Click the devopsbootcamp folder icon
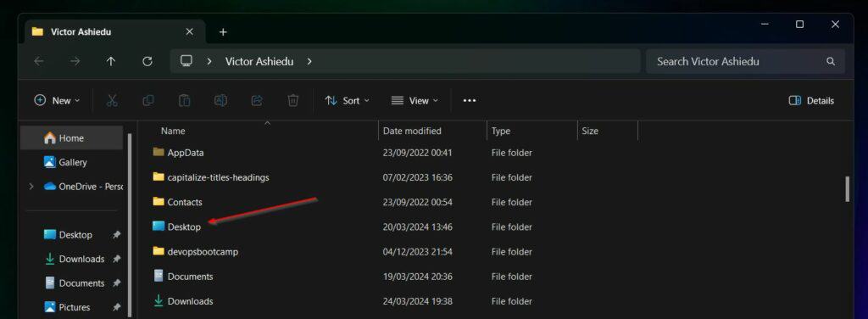The image size is (868, 319). [159, 251]
